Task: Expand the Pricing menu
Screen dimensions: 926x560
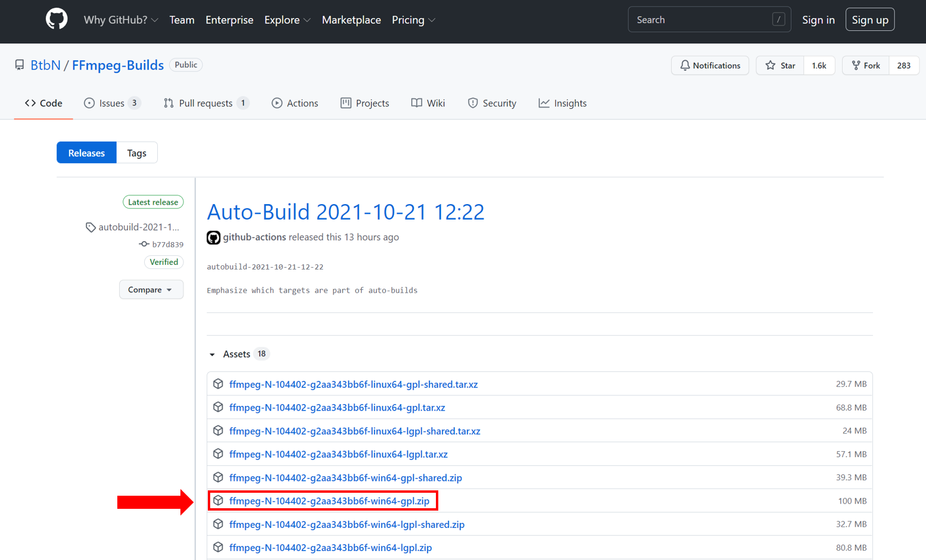Action: 413,20
